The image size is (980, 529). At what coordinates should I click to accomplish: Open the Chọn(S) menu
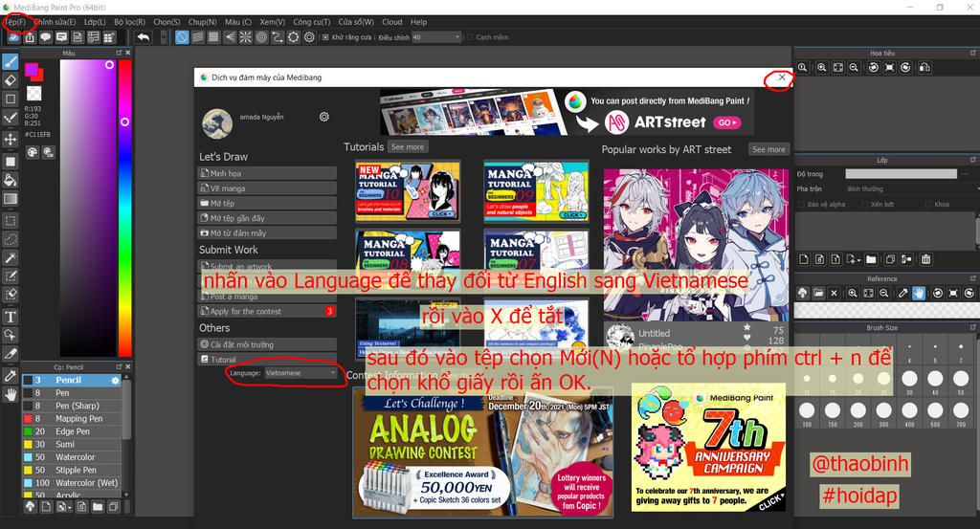tap(167, 22)
